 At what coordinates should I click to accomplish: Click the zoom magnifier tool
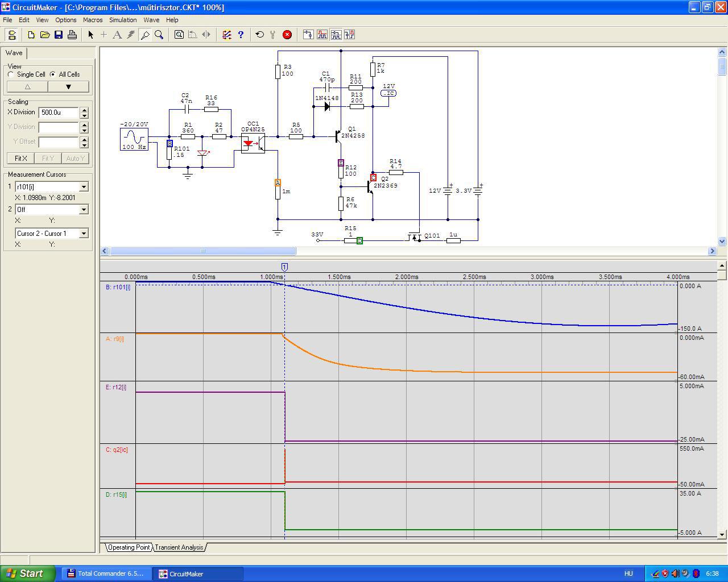159,35
